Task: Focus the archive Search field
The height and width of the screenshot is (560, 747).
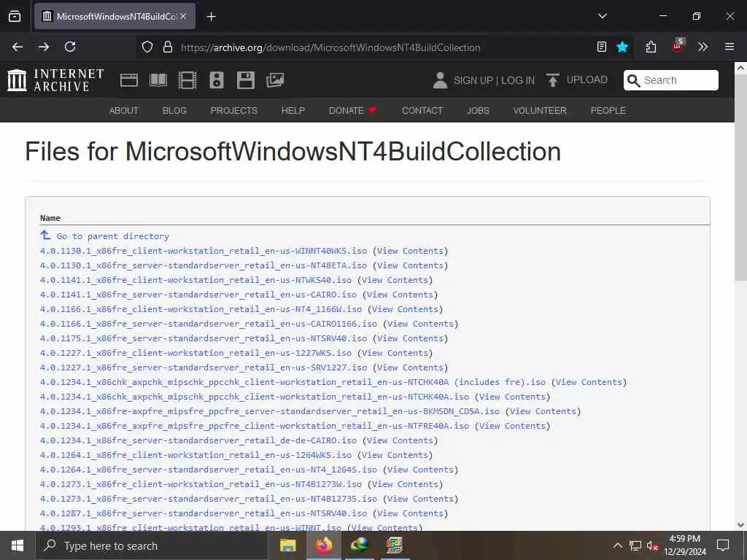Action: tap(671, 80)
